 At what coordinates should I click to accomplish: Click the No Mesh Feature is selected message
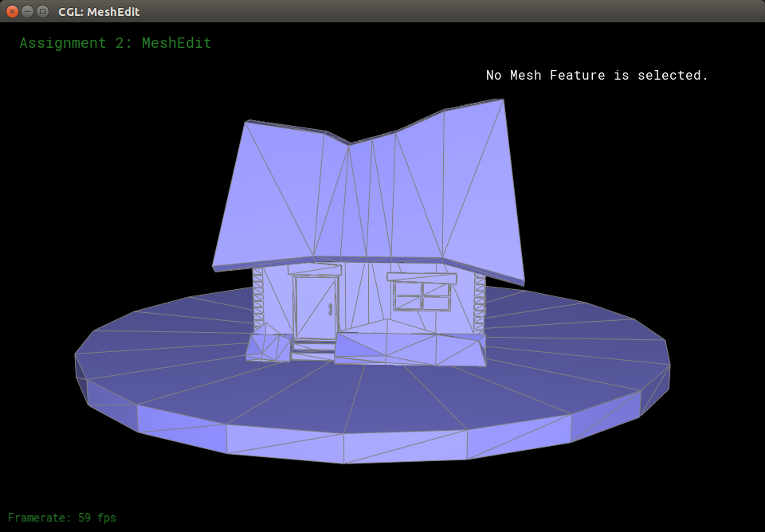pyautogui.click(x=597, y=75)
